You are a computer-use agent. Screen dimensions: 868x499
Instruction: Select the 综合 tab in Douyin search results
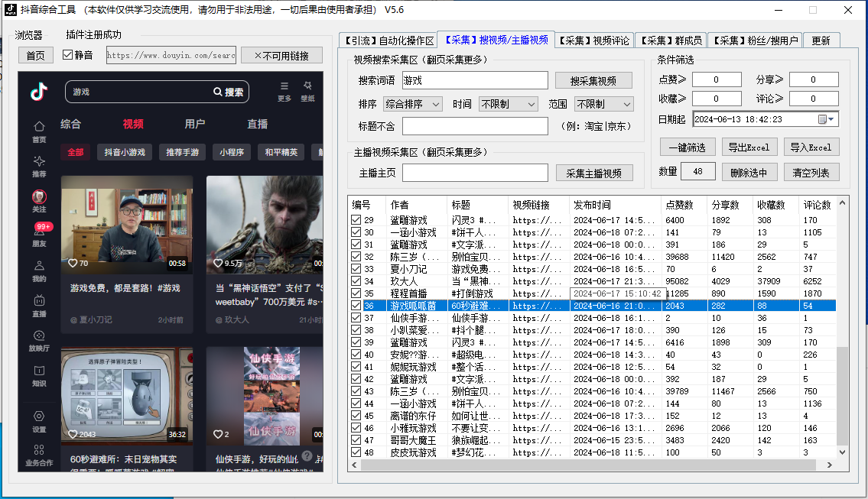pos(70,124)
